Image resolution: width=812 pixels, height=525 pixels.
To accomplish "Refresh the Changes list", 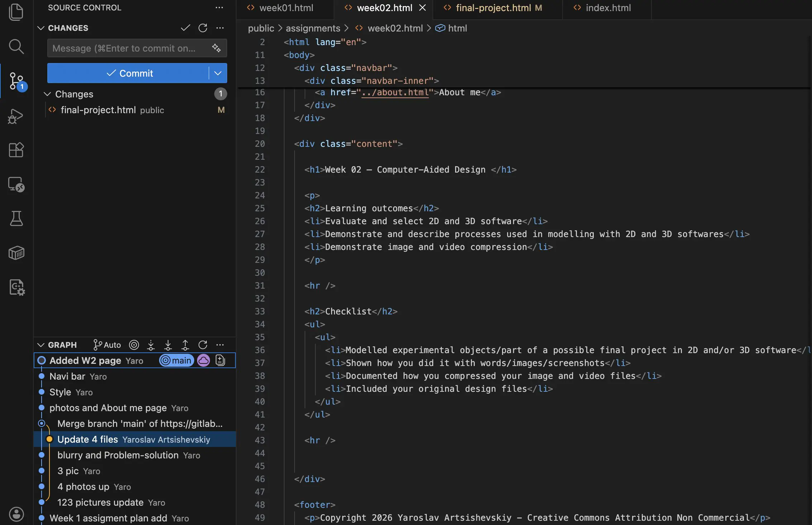I will tap(203, 28).
